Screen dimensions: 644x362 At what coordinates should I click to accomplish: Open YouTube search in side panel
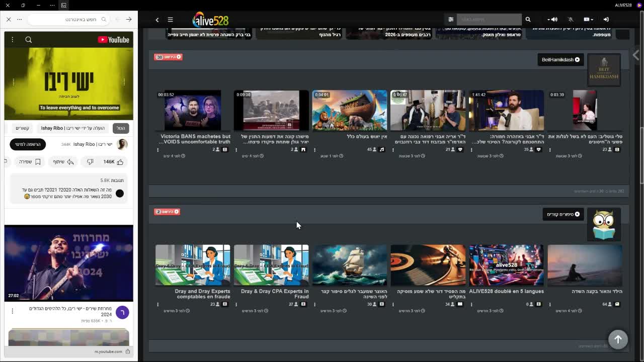click(x=29, y=40)
